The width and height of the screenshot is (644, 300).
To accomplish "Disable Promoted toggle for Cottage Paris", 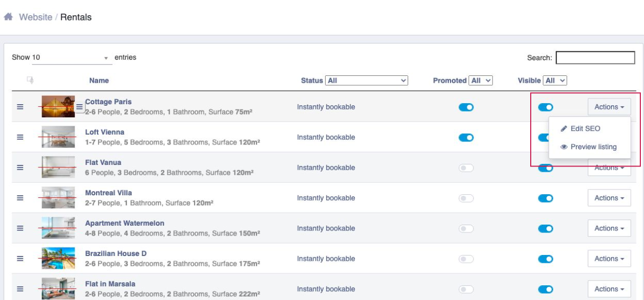I will click(x=466, y=107).
